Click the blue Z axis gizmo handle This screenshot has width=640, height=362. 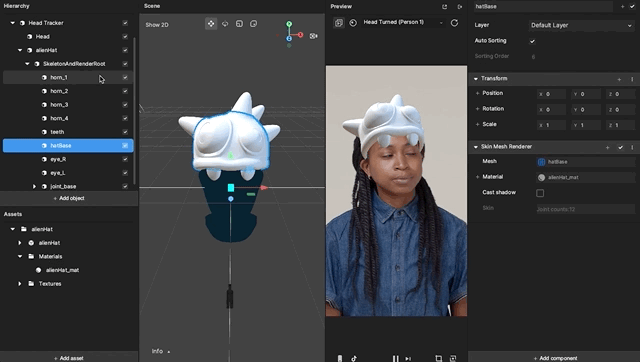click(289, 38)
